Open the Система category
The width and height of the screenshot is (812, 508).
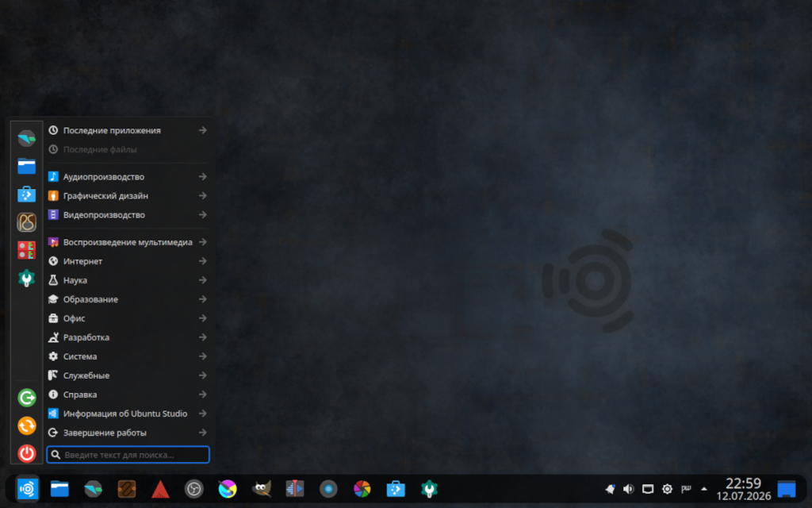coord(128,356)
